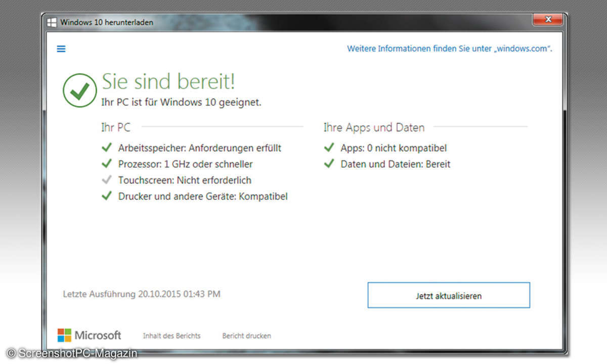Viewport: 607px width, 364px height.
Task: Click the large green ready checkmark icon
Action: point(80,90)
